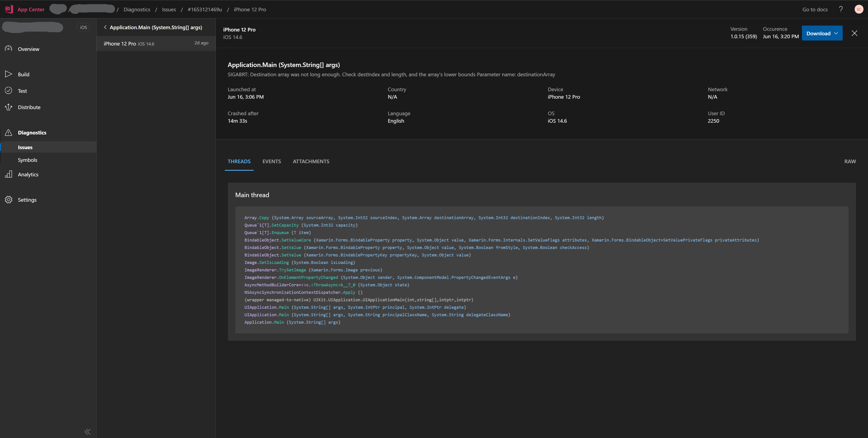Open Settings via the gear icon
868x438 pixels.
click(9, 200)
